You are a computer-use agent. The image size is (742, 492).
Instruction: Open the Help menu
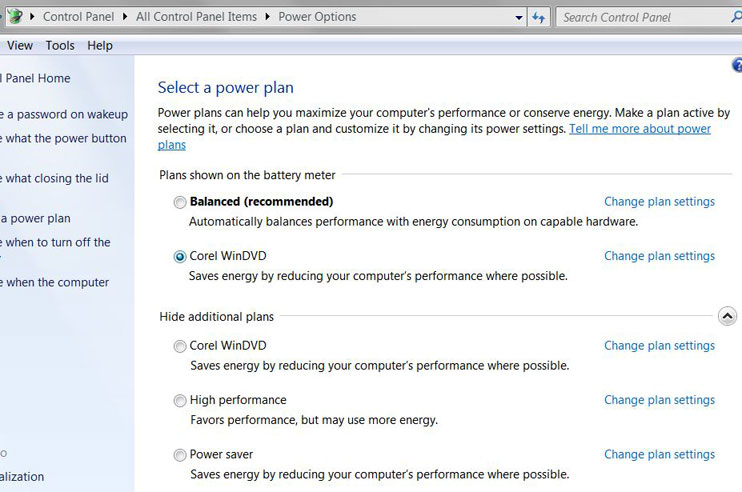pos(100,46)
